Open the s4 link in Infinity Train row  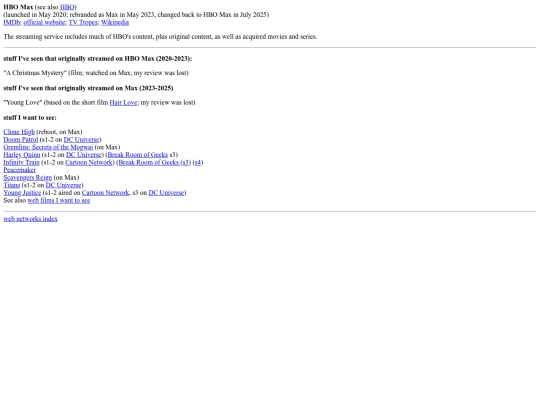pos(198,162)
